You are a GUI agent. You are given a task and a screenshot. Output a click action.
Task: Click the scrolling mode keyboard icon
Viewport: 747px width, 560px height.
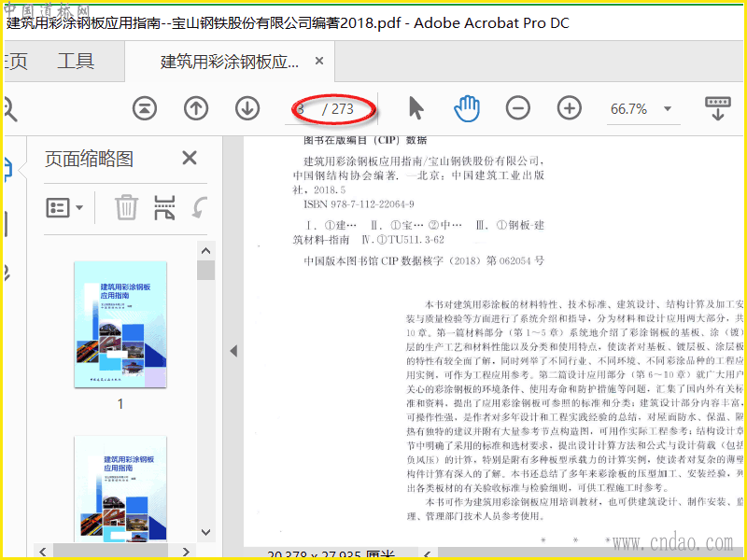point(717,108)
